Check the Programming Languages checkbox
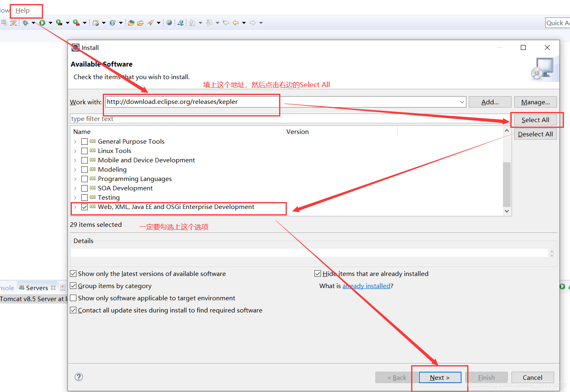570x392 pixels. click(85, 179)
